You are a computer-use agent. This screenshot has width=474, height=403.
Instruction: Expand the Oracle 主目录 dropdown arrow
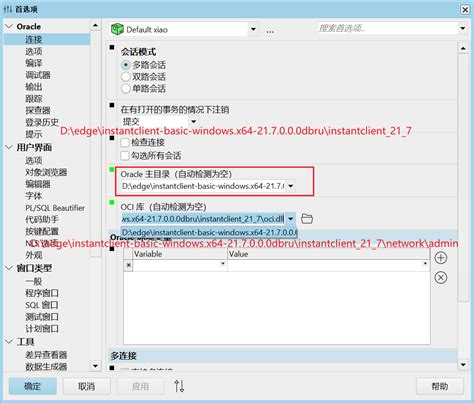pyautogui.click(x=291, y=186)
